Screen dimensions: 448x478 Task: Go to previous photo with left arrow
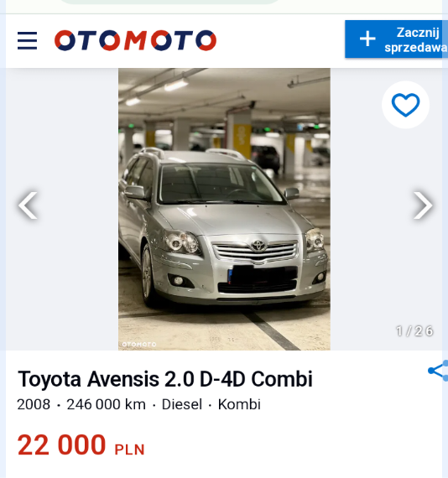[x=28, y=205]
